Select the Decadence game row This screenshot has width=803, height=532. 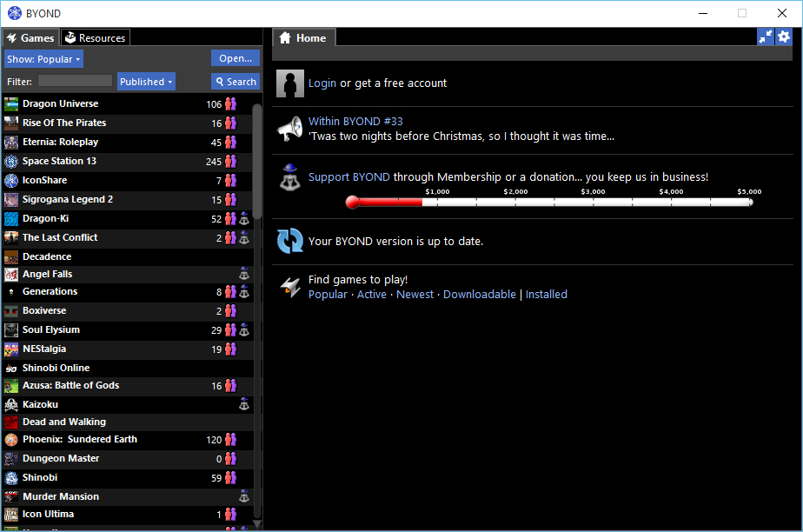click(128, 257)
